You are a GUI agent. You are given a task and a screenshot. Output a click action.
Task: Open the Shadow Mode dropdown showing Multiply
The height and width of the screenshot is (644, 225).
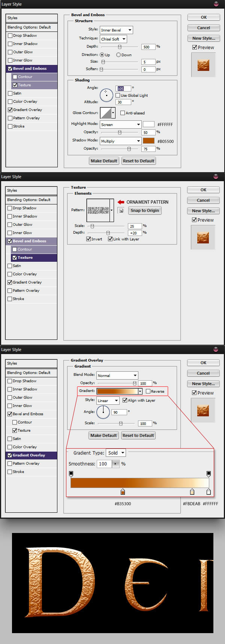pyautogui.click(x=120, y=141)
